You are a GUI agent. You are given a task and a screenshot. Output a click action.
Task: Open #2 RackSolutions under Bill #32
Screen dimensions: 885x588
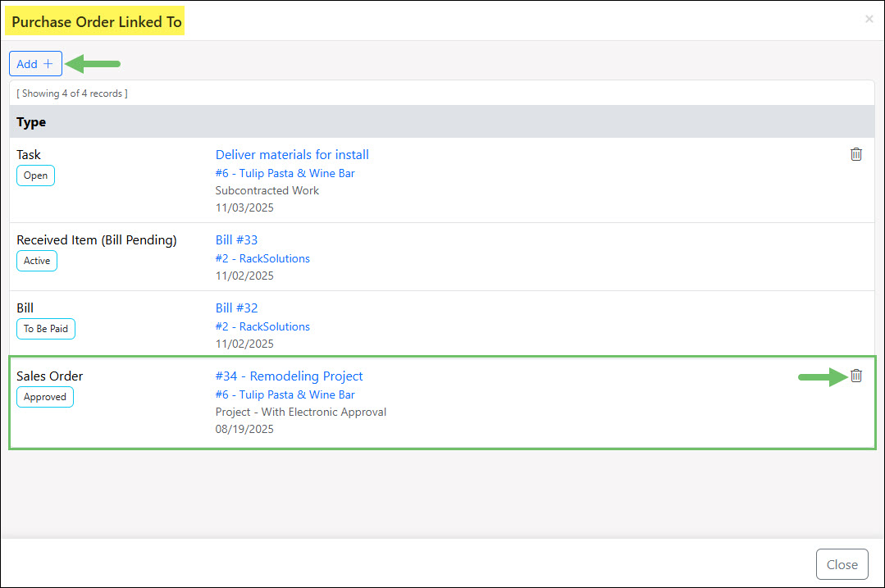pyautogui.click(x=262, y=326)
